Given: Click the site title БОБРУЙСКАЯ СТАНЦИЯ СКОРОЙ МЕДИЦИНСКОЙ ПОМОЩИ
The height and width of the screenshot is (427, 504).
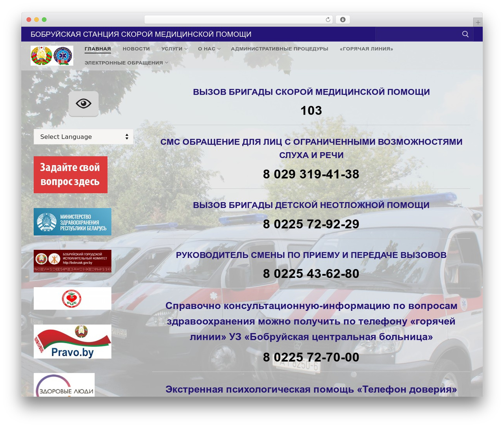Looking at the screenshot, I should [141, 34].
